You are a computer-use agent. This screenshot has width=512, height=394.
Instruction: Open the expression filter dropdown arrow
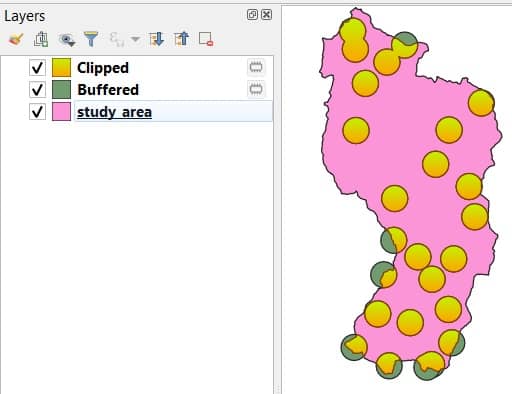coord(135,39)
